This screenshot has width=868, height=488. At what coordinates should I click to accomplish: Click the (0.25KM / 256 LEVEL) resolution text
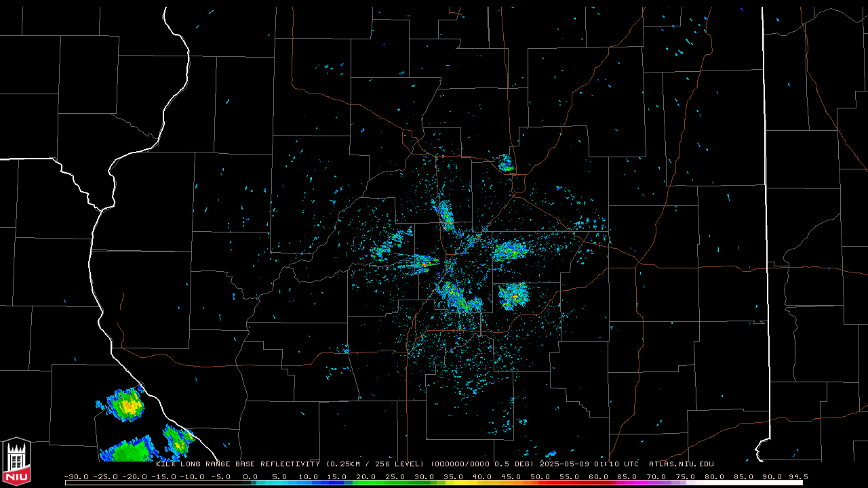click(x=375, y=464)
